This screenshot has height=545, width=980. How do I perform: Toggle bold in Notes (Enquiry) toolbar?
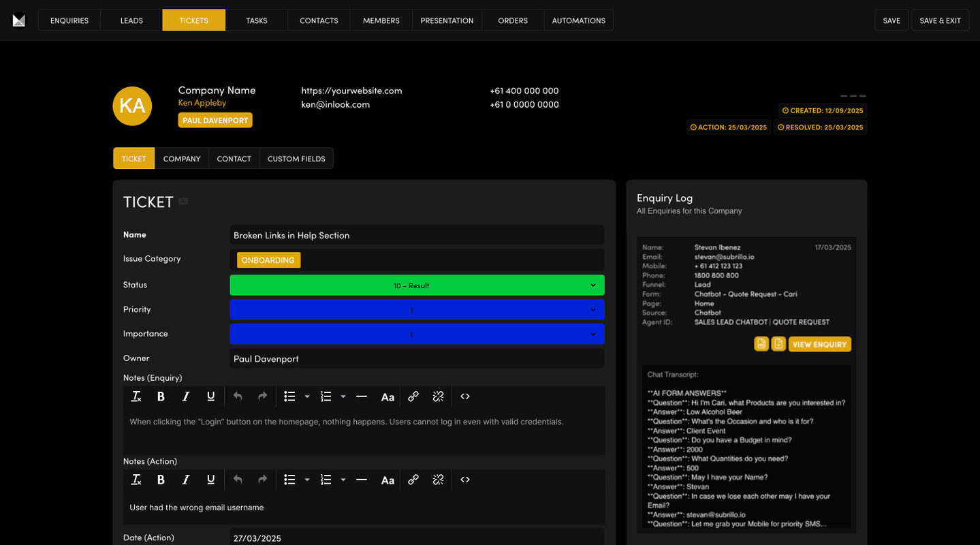click(x=161, y=396)
